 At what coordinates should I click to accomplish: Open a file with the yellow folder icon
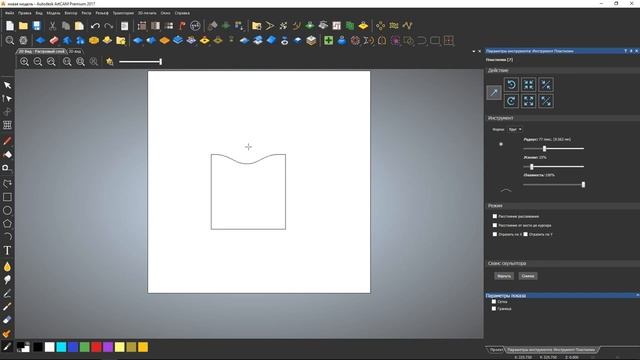click(x=23, y=26)
